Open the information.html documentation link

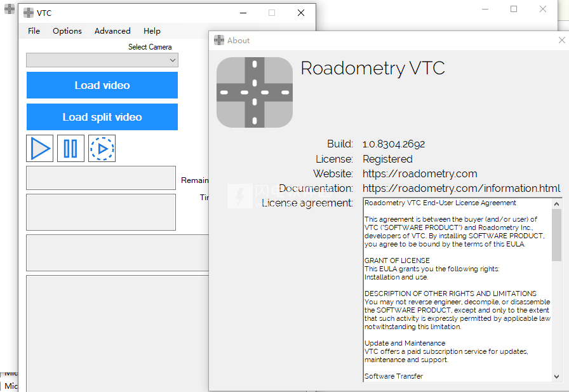tap(461, 188)
